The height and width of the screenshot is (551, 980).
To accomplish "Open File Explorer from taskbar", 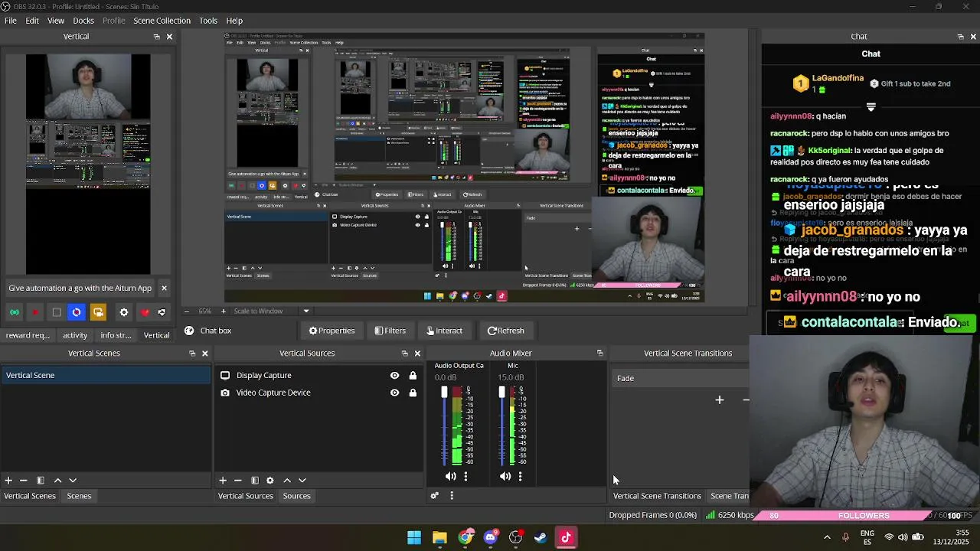I will pyautogui.click(x=439, y=537).
